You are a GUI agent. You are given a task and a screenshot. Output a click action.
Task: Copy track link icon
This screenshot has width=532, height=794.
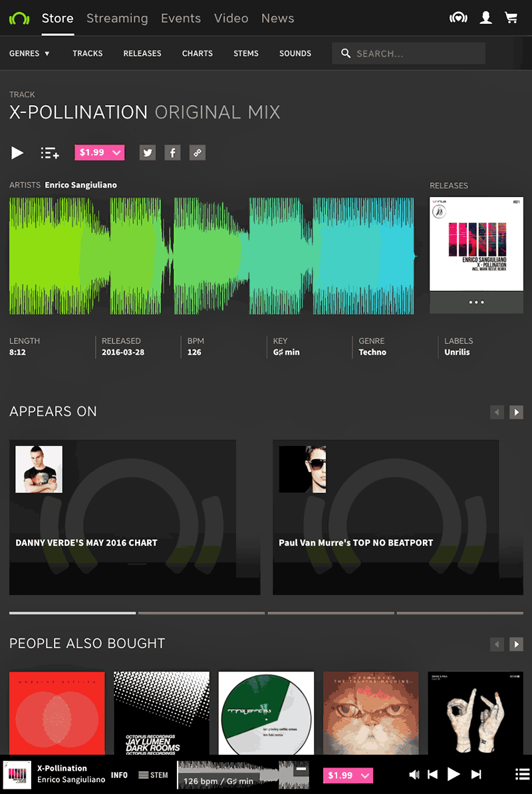pyautogui.click(x=198, y=153)
